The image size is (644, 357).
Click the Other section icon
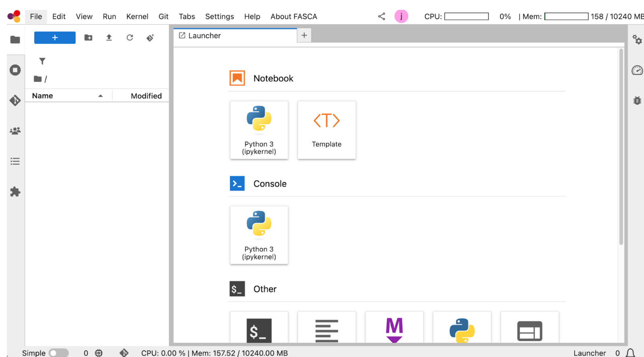pyautogui.click(x=237, y=289)
